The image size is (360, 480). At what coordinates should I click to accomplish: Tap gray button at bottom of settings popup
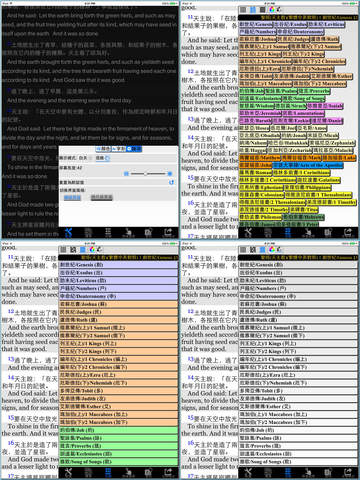(102, 198)
